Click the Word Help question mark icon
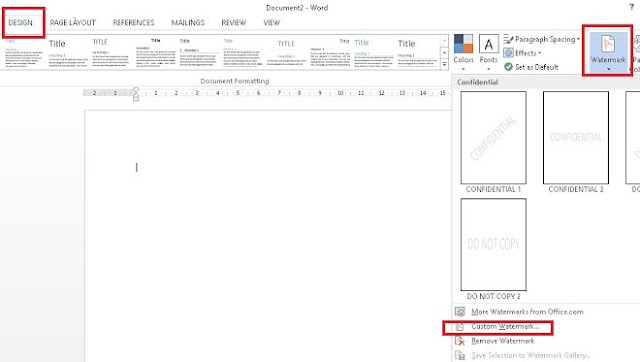The height and width of the screenshot is (362, 640). point(631,7)
